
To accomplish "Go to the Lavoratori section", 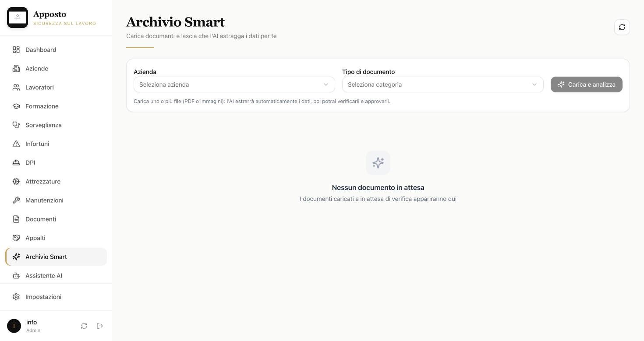I will click(56, 88).
